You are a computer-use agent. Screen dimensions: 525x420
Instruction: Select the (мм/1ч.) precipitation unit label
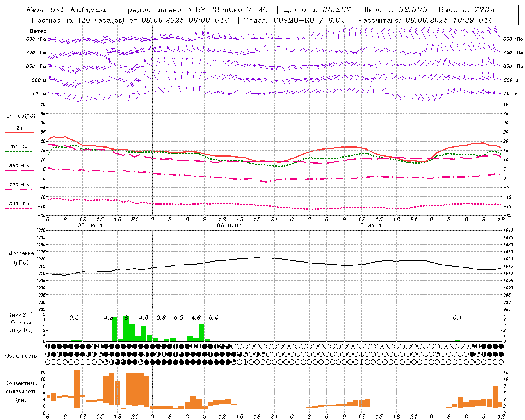21,330
